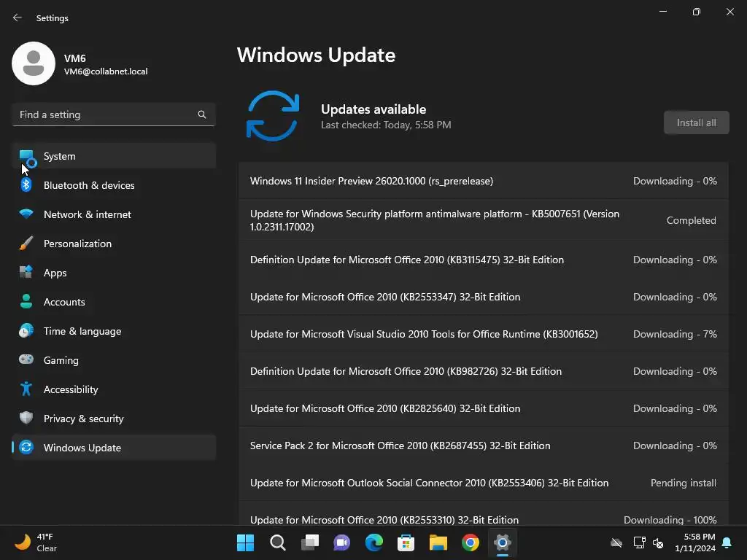Viewport: 747px width, 560px height.
Task: Click Last checked: Today, 5:58 PM text
Action: [x=386, y=125]
